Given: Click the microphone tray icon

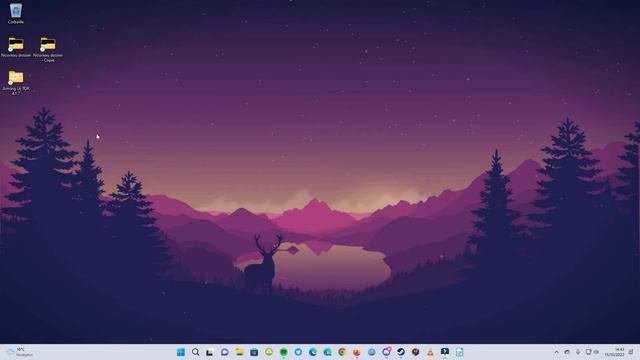Looking at the screenshot, I should tap(578, 352).
